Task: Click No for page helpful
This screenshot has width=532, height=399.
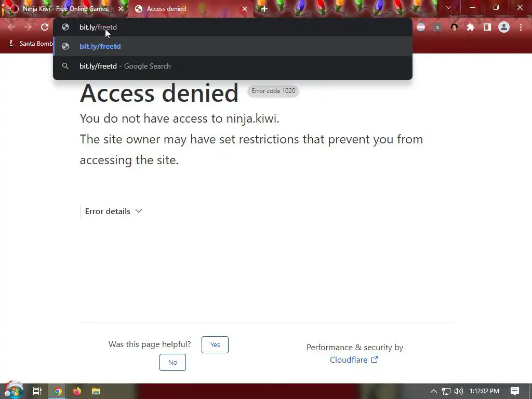Action: [x=172, y=362]
